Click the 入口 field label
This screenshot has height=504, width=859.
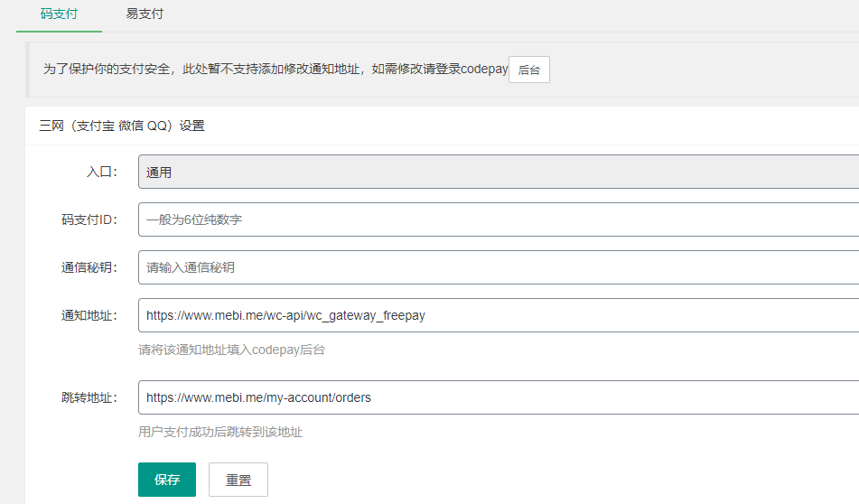(101, 172)
